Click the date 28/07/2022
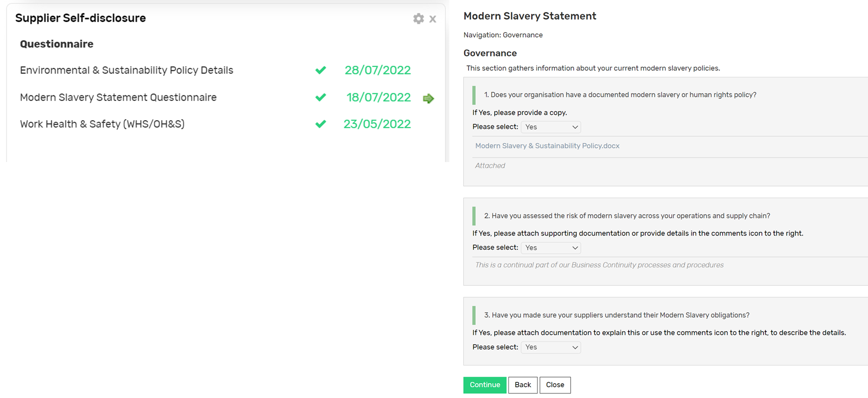This screenshot has height=398, width=868. pyautogui.click(x=377, y=70)
